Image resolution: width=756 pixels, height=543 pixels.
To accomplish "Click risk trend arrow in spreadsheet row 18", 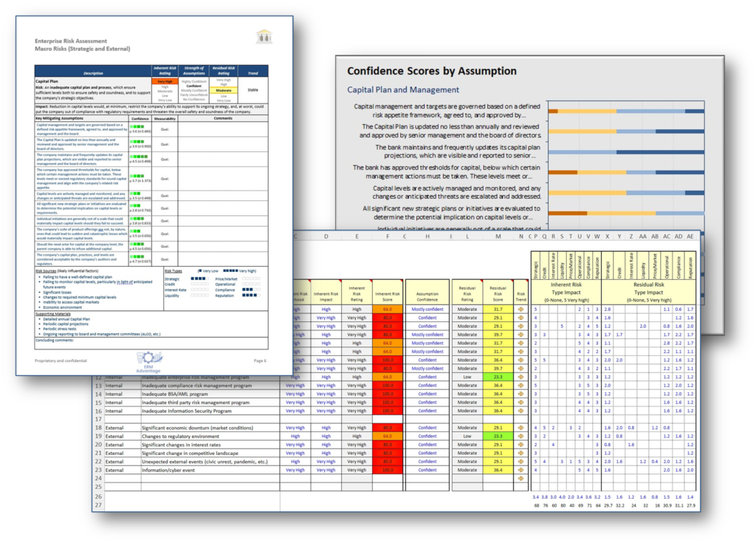I will pyautogui.click(x=520, y=428).
